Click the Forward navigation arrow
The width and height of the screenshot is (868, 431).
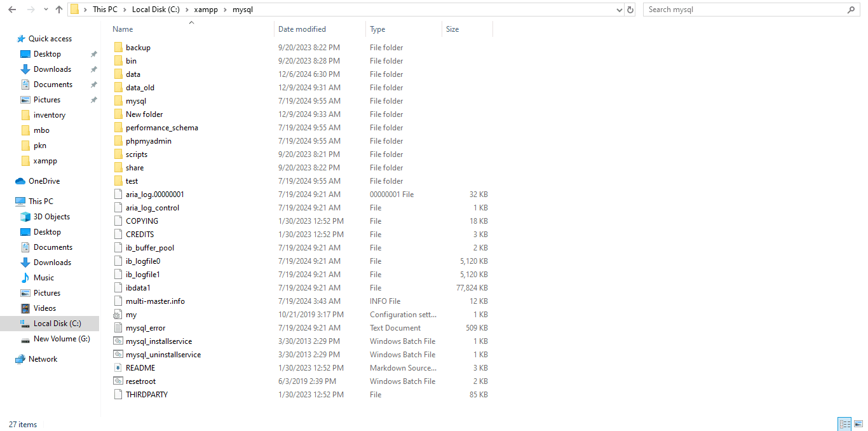(x=31, y=10)
